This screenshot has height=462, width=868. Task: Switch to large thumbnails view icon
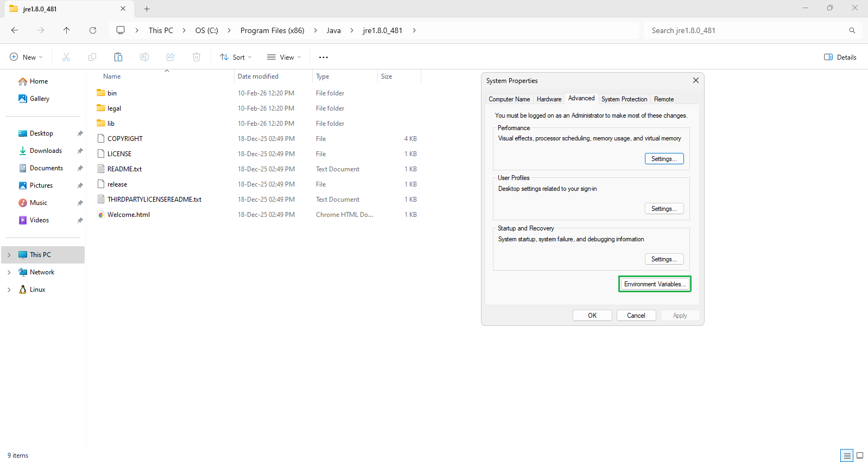[x=860, y=455]
